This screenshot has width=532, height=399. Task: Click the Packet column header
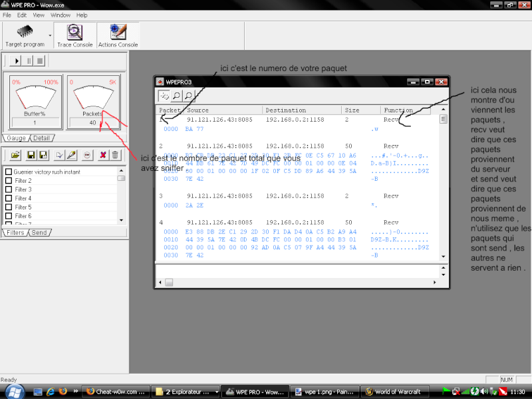click(170, 110)
